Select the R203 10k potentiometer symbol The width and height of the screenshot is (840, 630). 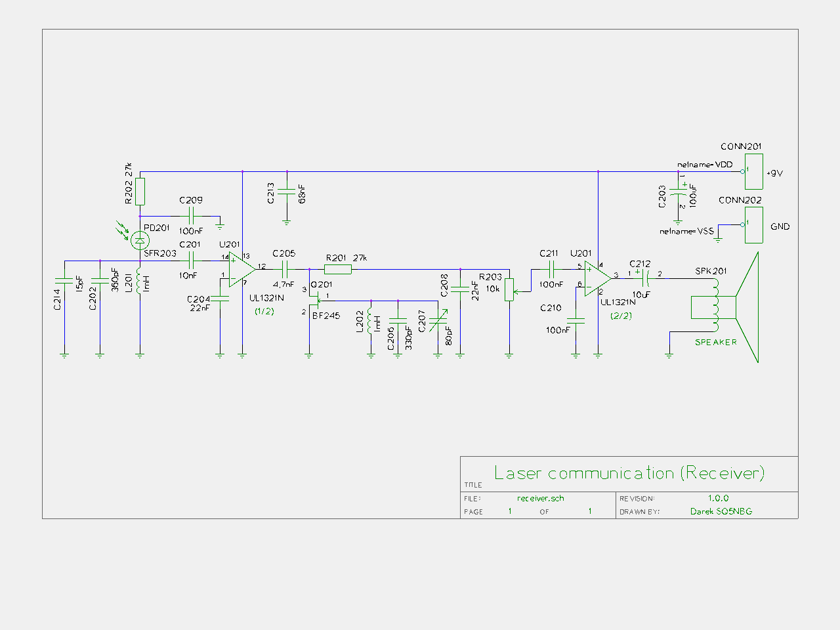point(509,290)
